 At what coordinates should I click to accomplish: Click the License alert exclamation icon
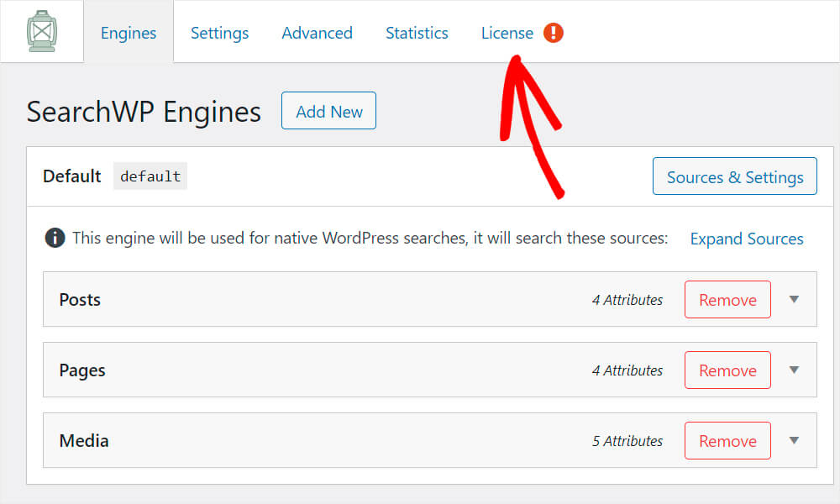click(554, 33)
